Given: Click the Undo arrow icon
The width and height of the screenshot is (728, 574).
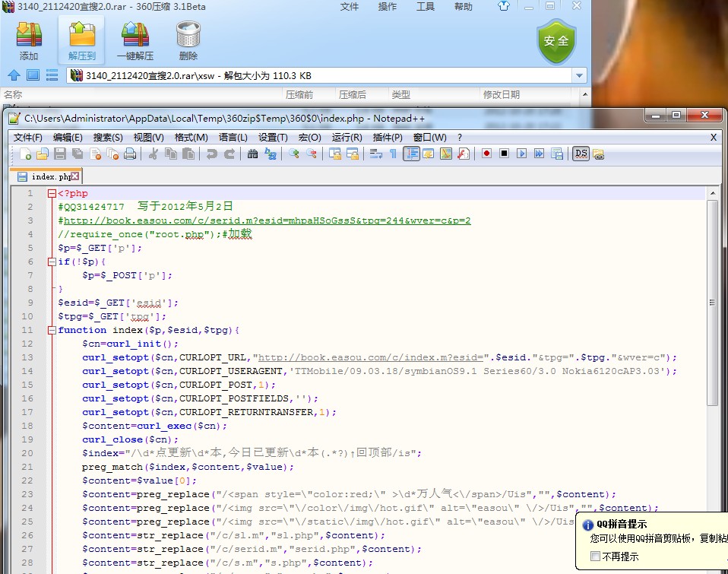Looking at the screenshot, I should pyautogui.click(x=211, y=154).
